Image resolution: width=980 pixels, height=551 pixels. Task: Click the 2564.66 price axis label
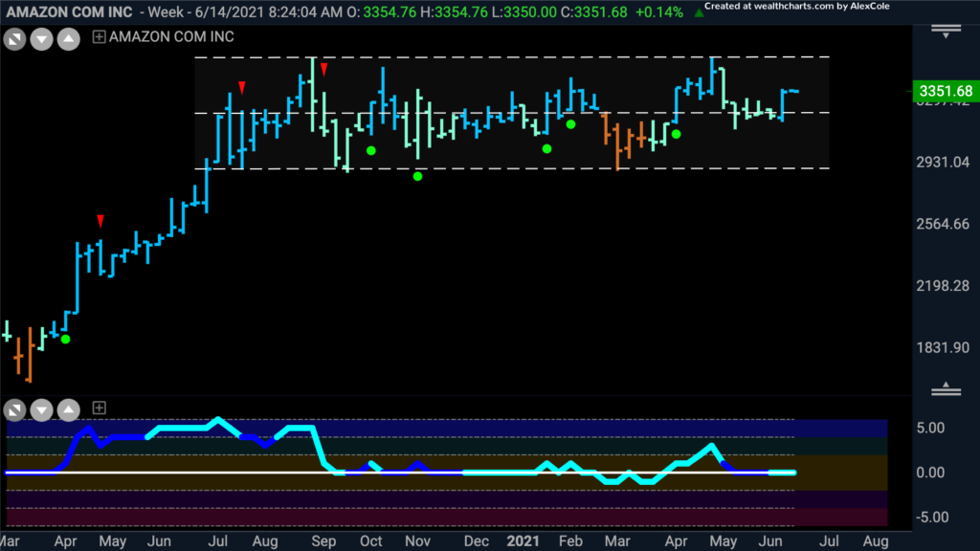click(943, 224)
